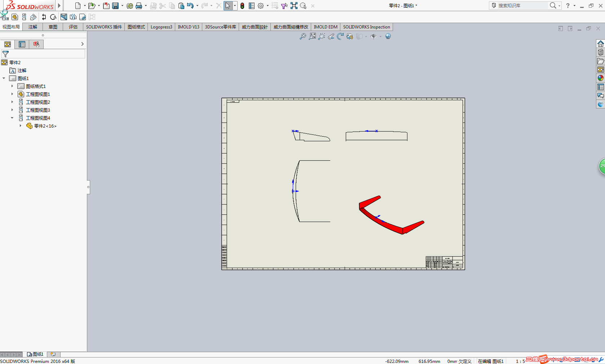The height and width of the screenshot is (364, 605).
Task: Click the Detail View icon with letter A
Action: coord(53,17)
